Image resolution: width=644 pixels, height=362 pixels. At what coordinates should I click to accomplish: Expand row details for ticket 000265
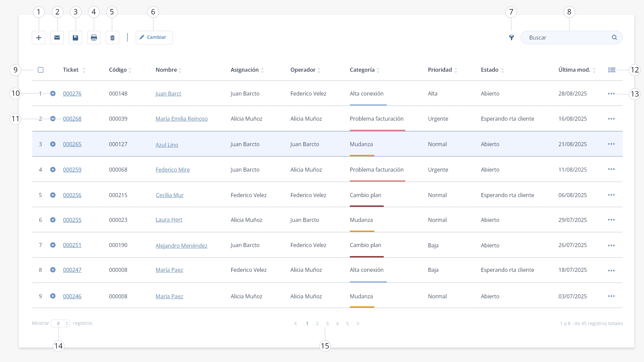tap(53, 144)
